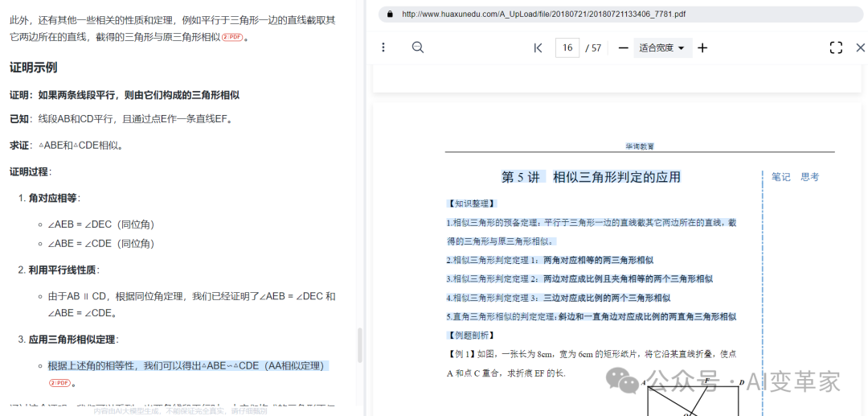Close the PDF preview panel
Viewport: 868px width, 416px height.
click(x=860, y=47)
